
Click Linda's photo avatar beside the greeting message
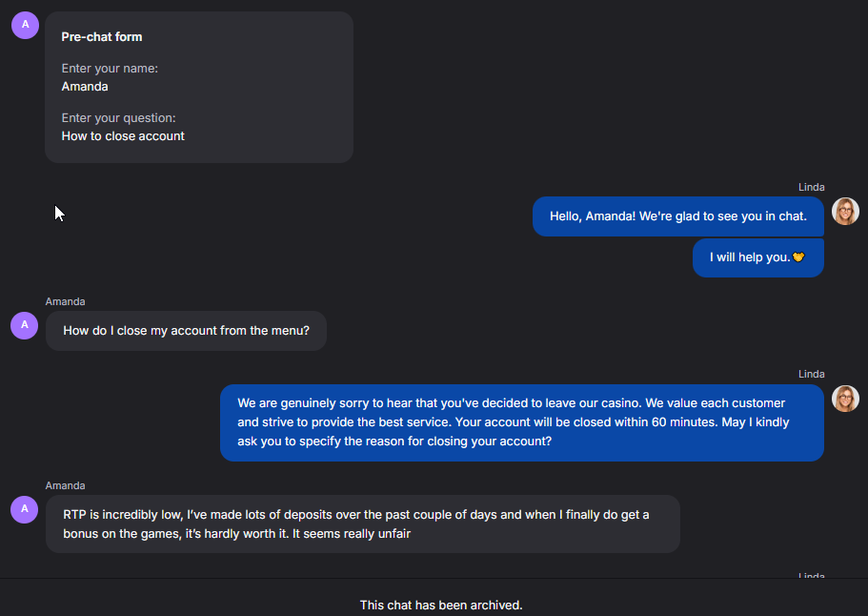[845, 212]
